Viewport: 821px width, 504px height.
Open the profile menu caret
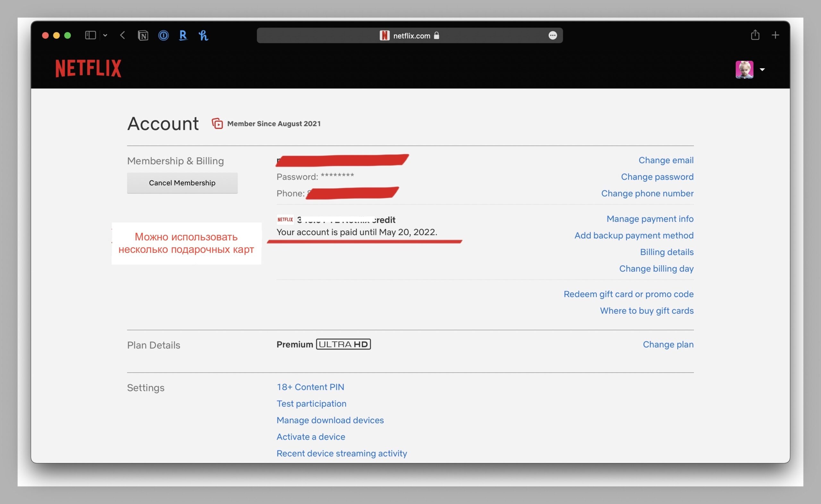point(762,70)
